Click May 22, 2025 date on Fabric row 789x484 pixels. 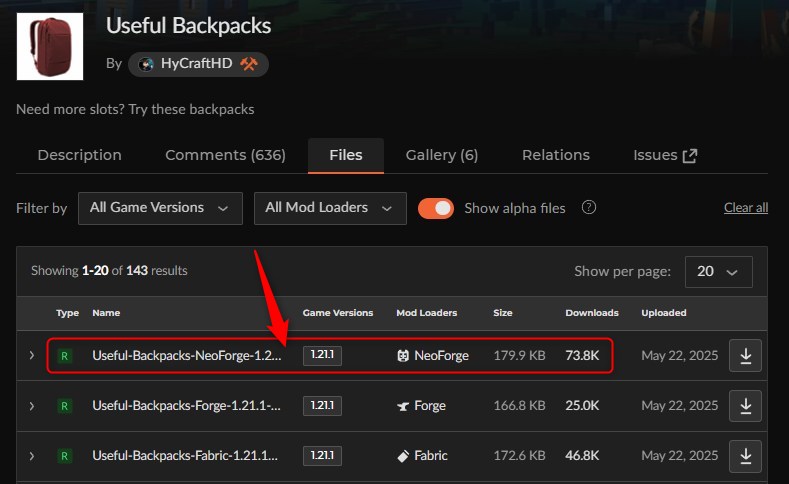pyautogui.click(x=679, y=456)
